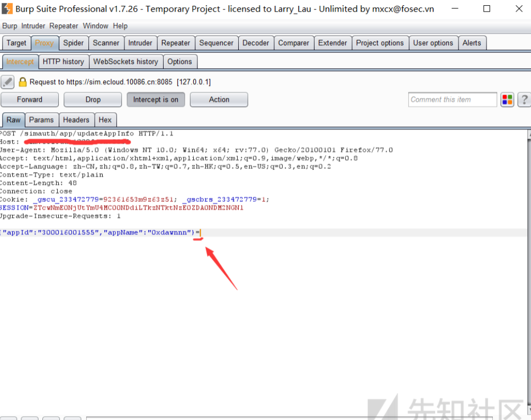Viewport: 531px width, 420px height.
Task: Switch to the Alerts tab
Action: [x=472, y=43]
